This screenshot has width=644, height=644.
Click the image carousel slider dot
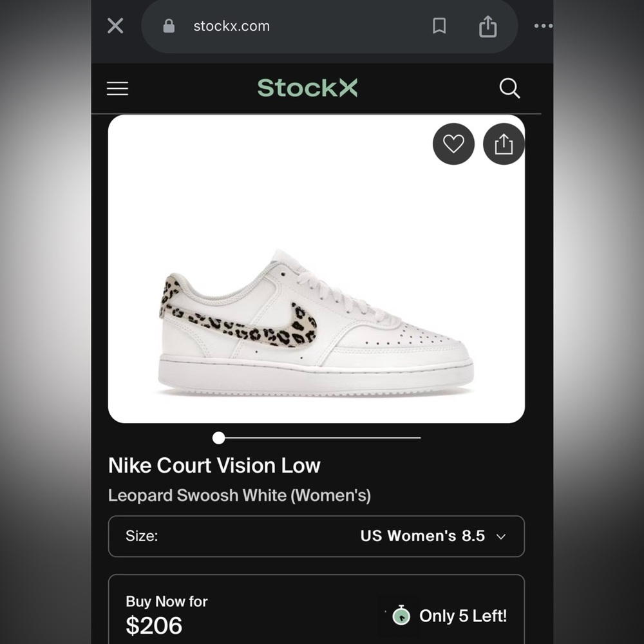[x=219, y=438]
